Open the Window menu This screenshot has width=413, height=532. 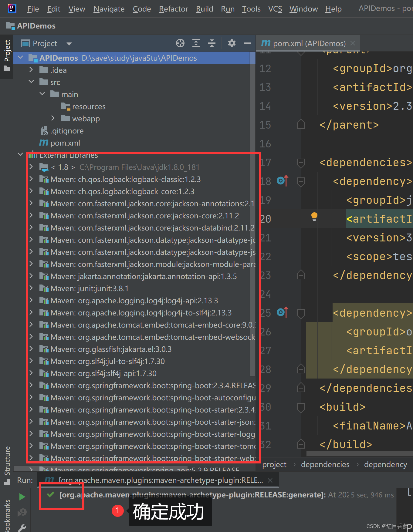304,9
